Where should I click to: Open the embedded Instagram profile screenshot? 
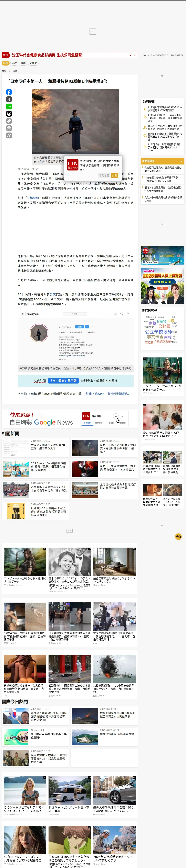coord(76,338)
